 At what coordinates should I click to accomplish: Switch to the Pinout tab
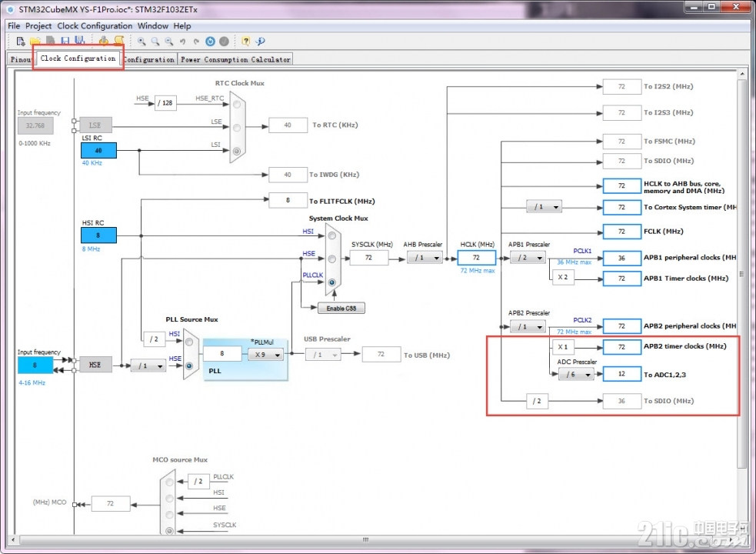[x=22, y=59]
